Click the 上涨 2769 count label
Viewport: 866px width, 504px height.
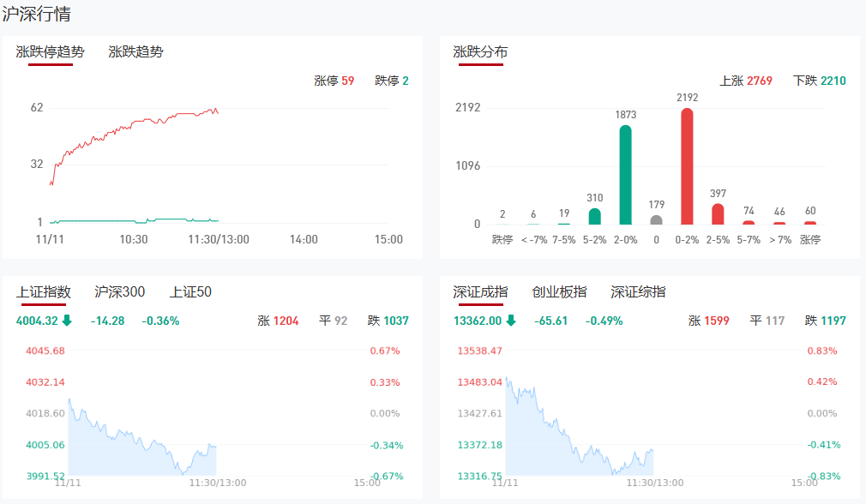tap(746, 81)
